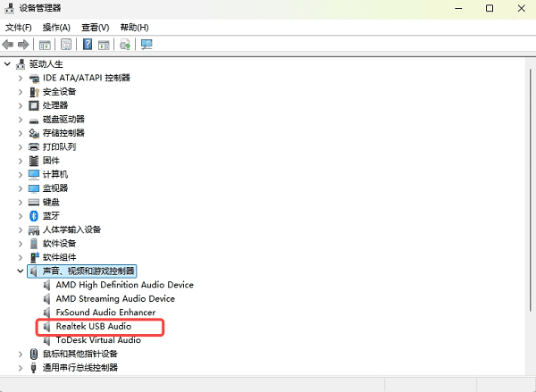Click the show/hide console tree icon
Image resolution: width=536 pixels, height=392 pixels.
coord(45,45)
